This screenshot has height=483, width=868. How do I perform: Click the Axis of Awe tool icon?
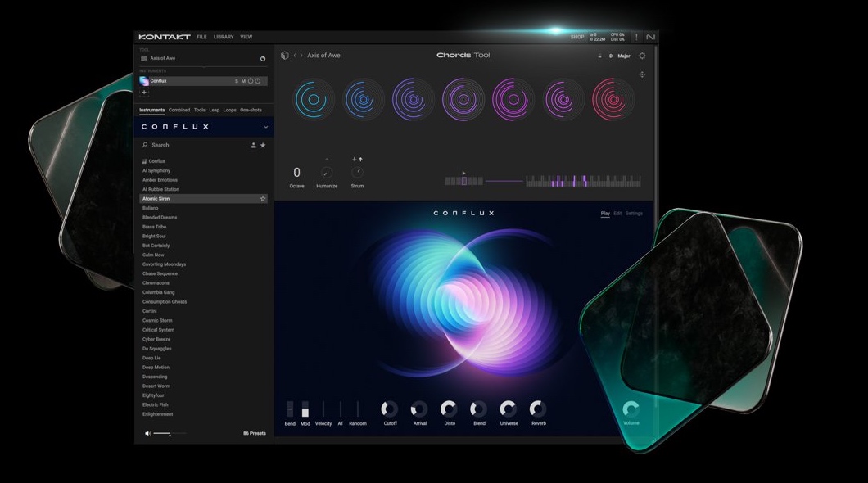(x=144, y=58)
